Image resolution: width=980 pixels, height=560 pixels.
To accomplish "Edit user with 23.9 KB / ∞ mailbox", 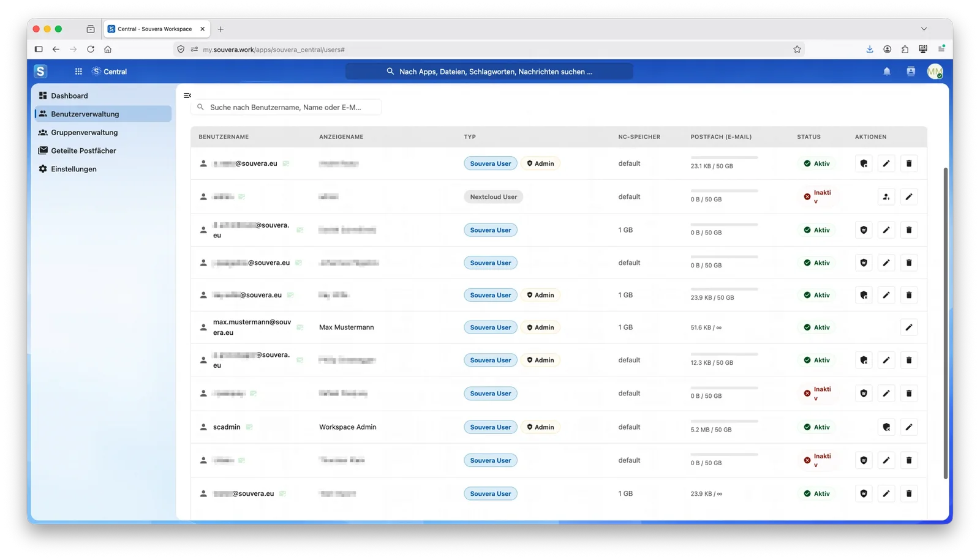I will [886, 493].
